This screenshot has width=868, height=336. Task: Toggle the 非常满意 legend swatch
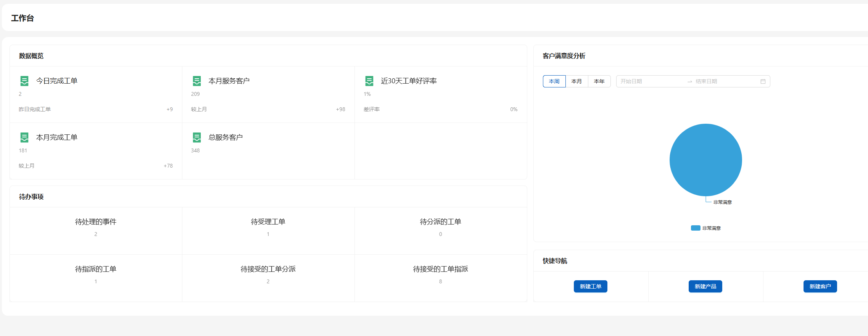[696, 228]
